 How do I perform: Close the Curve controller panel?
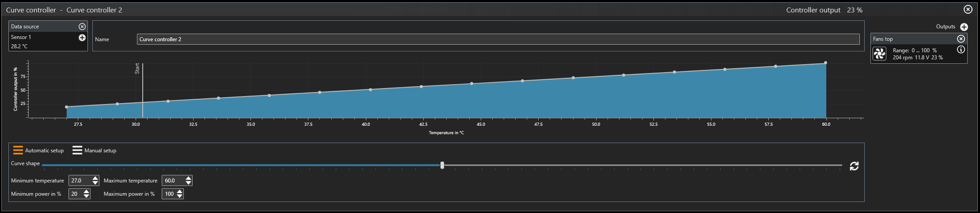tap(968, 9)
